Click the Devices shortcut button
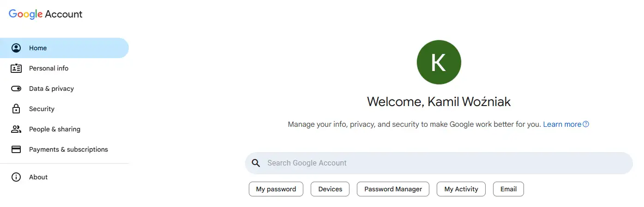 (x=330, y=189)
